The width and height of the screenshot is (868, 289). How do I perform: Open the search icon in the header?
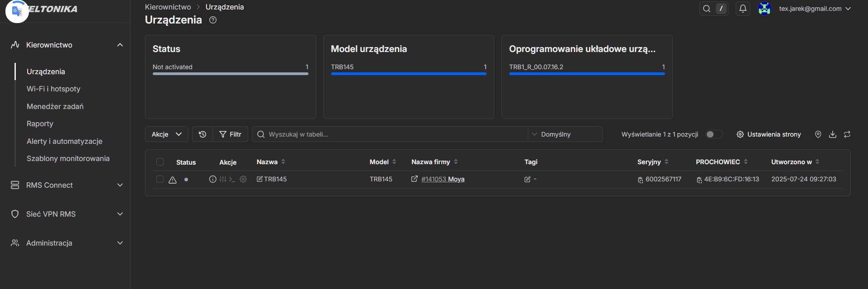pyautogui.click(x=707, y=9)
